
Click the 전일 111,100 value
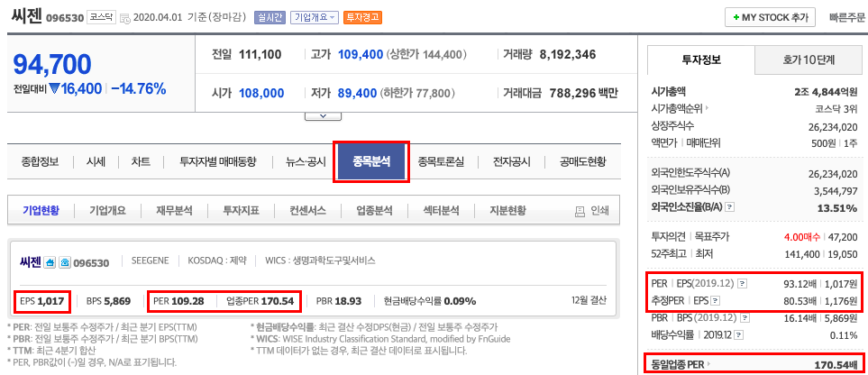coord(260,54)
